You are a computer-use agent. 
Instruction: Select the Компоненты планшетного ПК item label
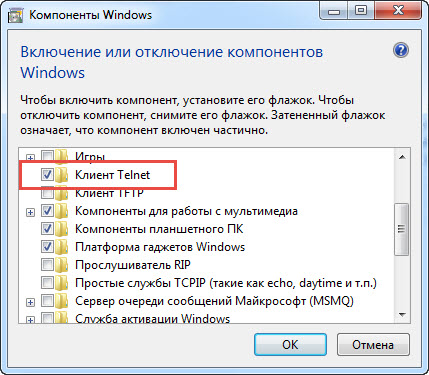[x=159, y=229]
